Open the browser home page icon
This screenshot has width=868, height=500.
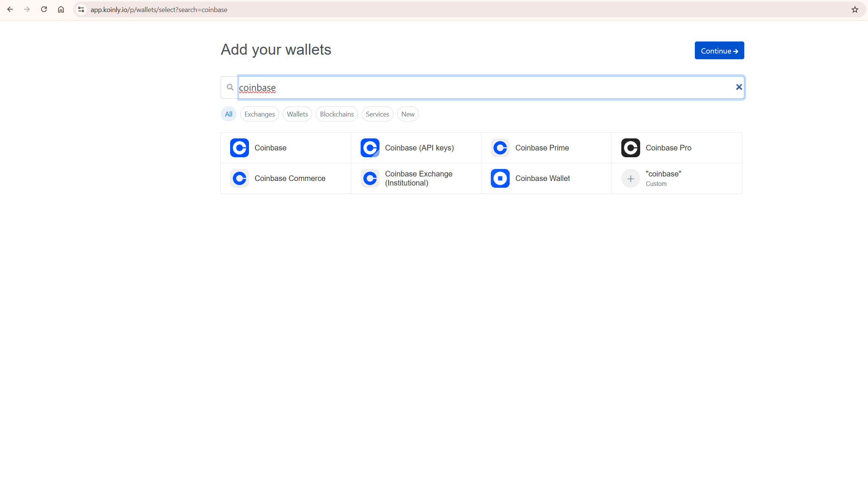point(61,9)
